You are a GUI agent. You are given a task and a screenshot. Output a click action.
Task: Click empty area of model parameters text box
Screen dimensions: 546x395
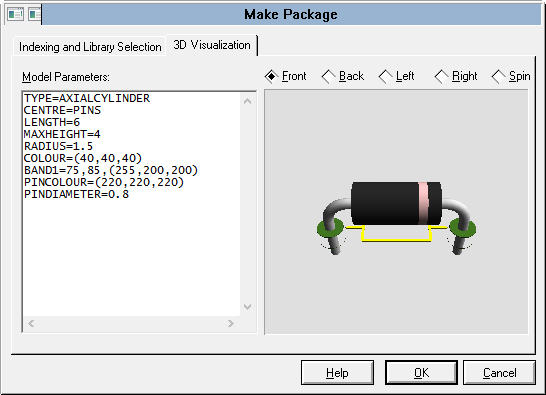tap(132, 258)
